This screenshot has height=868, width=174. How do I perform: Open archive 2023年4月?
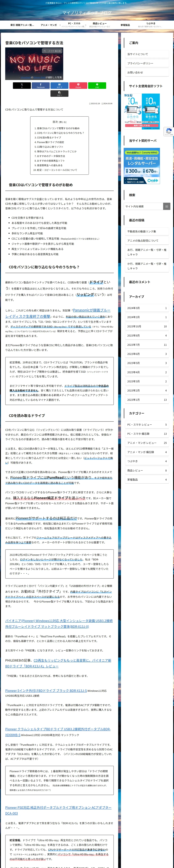click(147, 372)
